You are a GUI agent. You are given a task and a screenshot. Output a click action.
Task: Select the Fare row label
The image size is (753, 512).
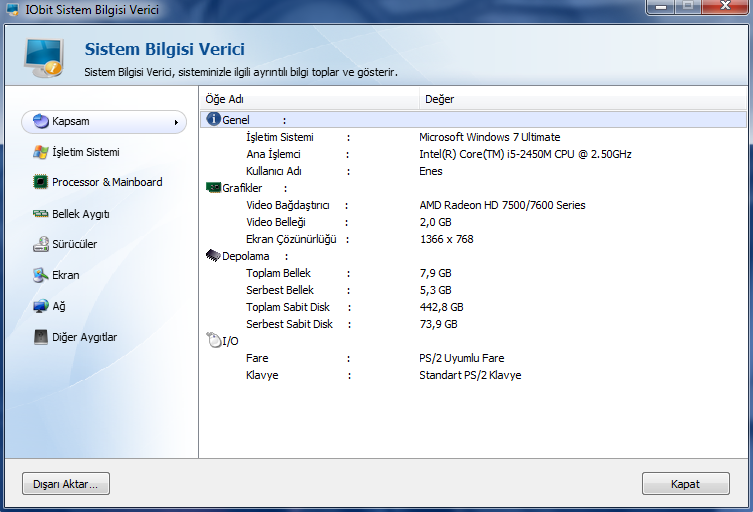click(257, 358)
